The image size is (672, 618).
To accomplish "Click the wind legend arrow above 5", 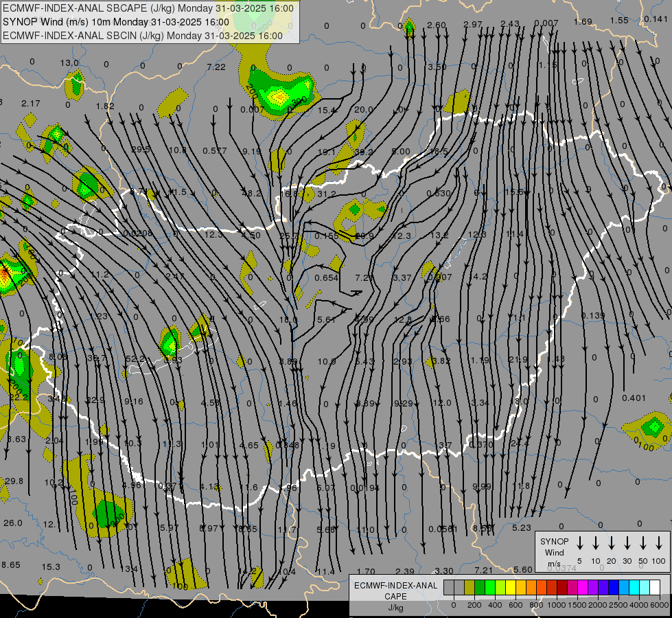I will point(579,543).
